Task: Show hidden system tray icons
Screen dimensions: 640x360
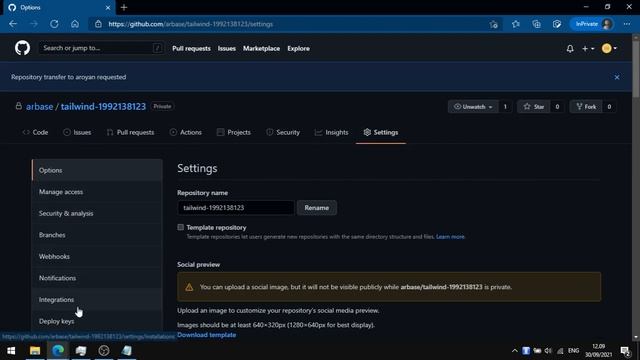Action: pos(514,351)
